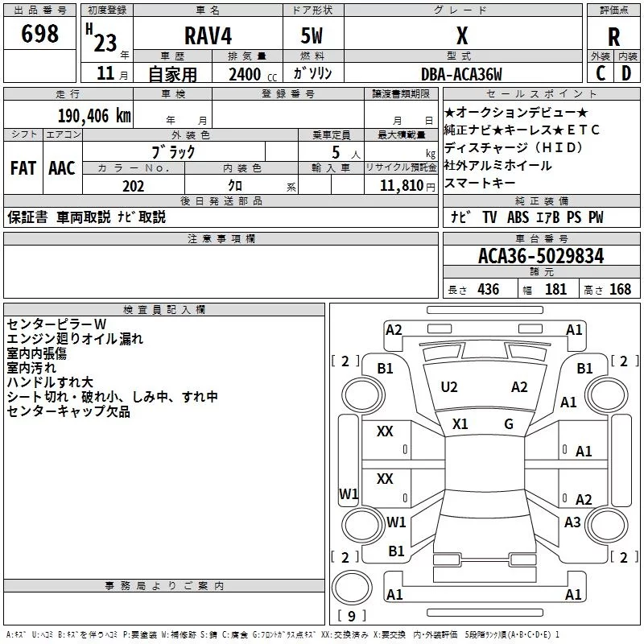Viewport: 644px width, 644px height.
Task: Click air conditioner value AAC
Action: [x=62, y=168]
